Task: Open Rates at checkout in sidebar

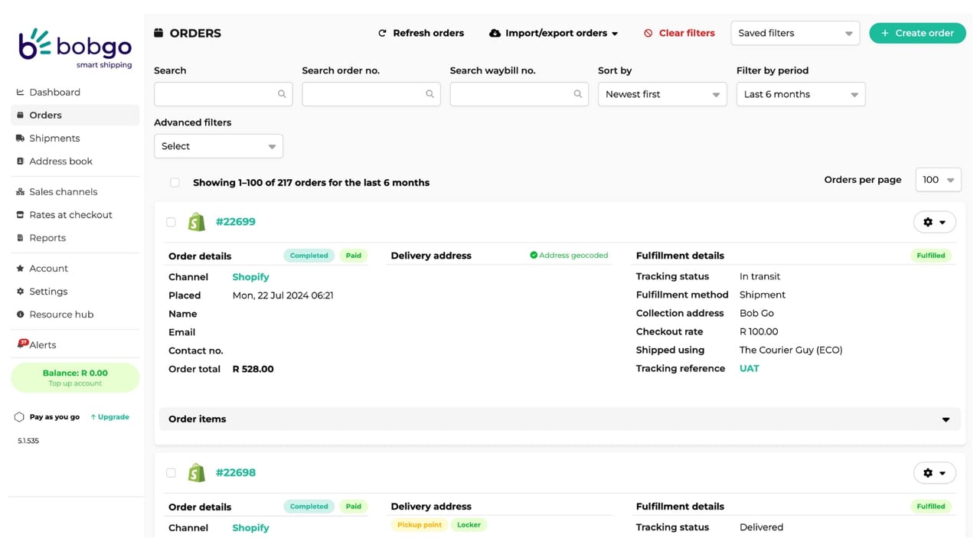Action: pos(70,215)
